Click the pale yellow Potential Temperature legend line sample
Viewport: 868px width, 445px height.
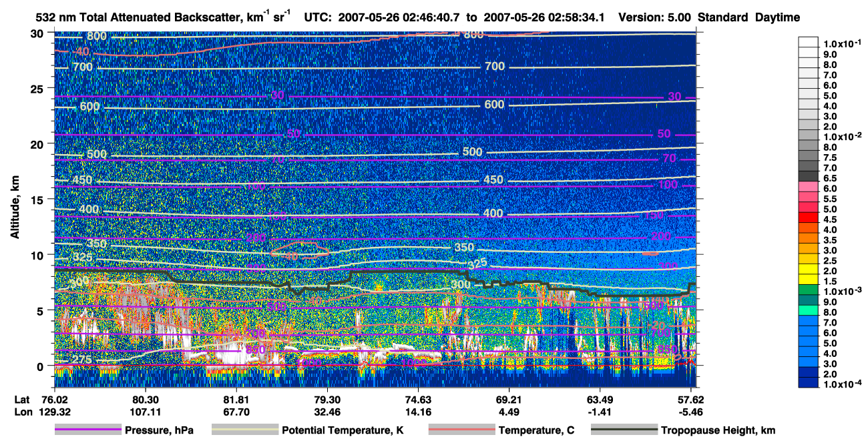(x=245, y=430)
